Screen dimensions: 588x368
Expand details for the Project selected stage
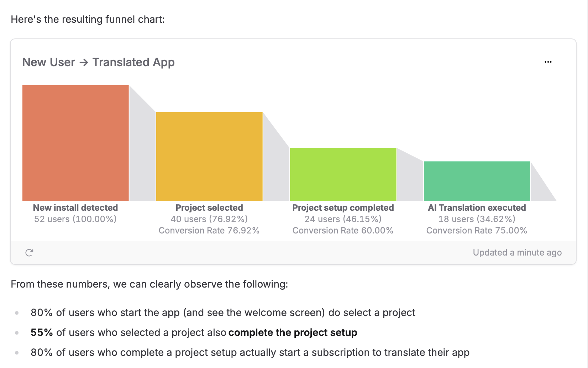click(x=209, y=207)
